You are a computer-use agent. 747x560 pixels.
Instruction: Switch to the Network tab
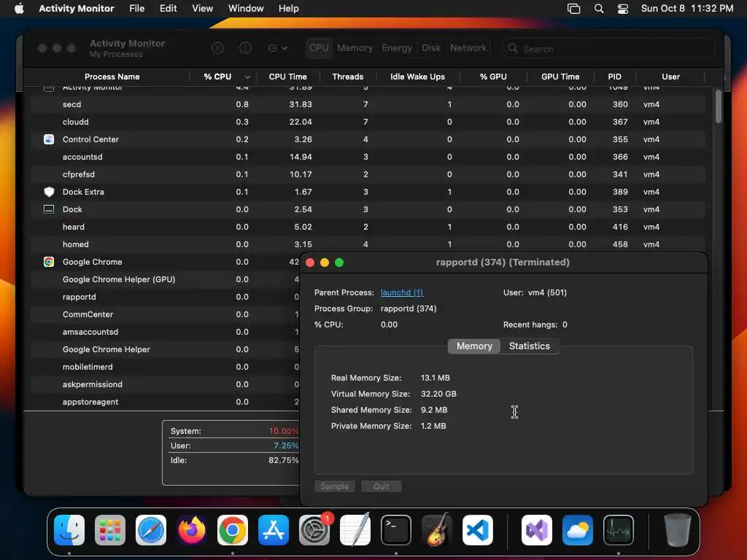point(468,48)
